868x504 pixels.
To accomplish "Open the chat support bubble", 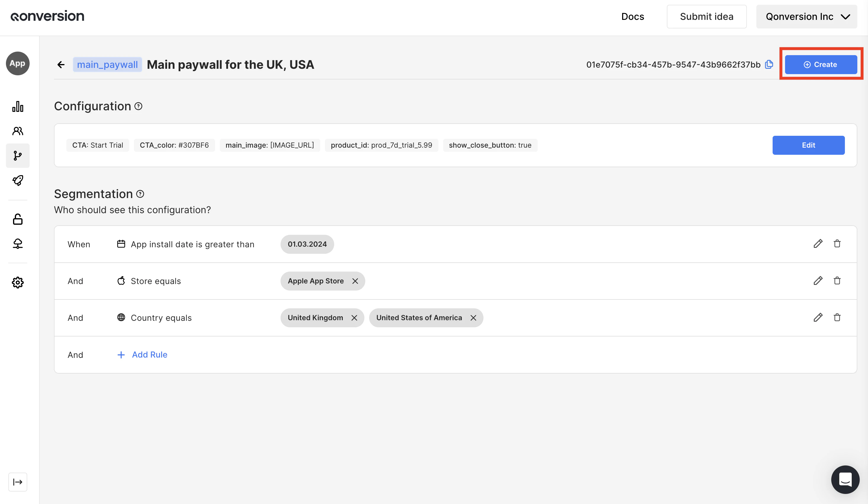I will 845,479.
